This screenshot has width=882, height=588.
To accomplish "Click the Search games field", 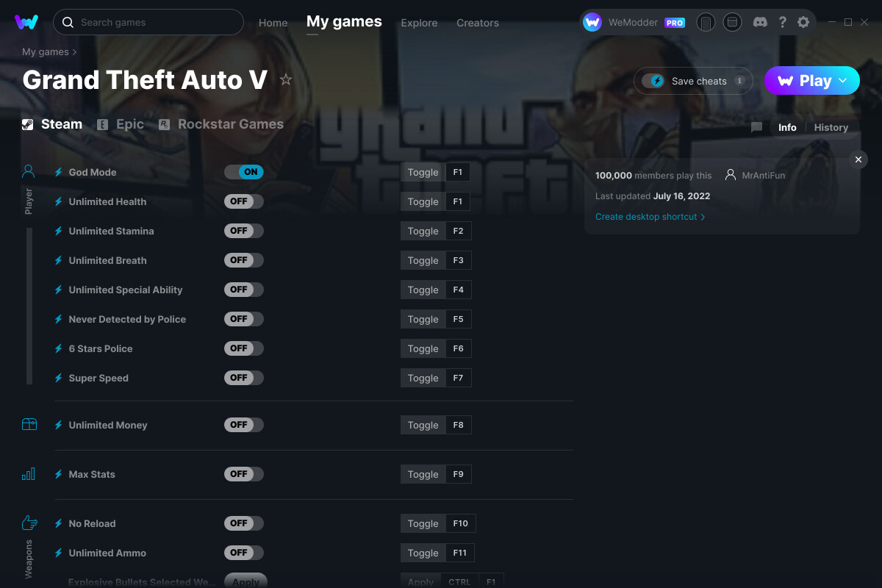I will click(x=148, y=22).
